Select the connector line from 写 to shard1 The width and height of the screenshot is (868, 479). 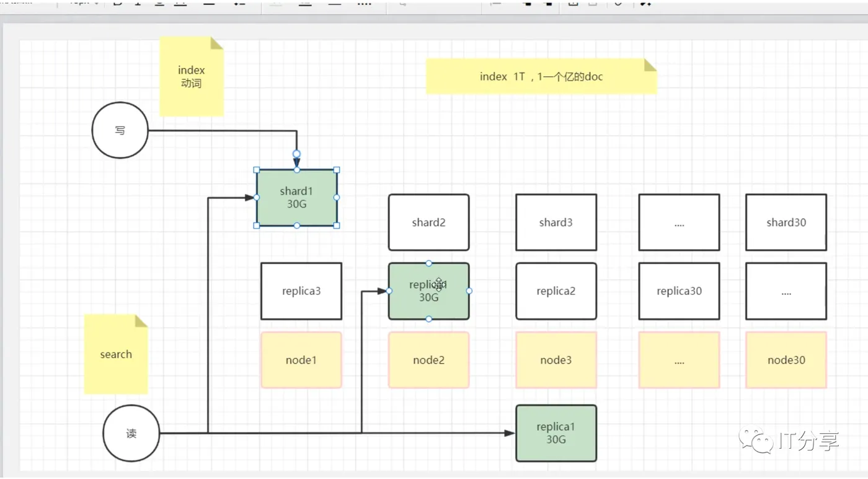tap(223, 131)
